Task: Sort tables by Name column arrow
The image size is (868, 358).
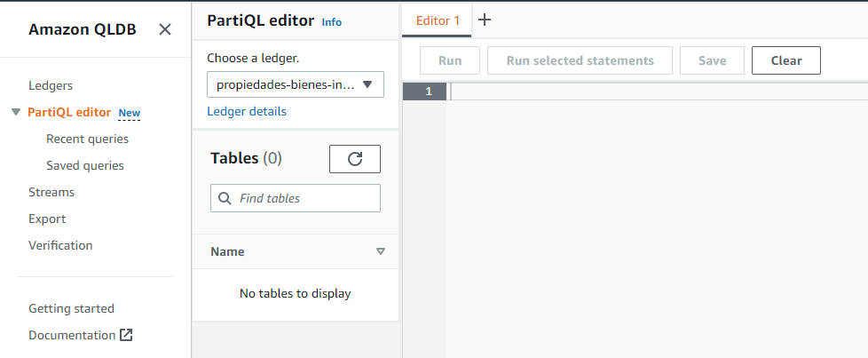Action: [381, 251]
